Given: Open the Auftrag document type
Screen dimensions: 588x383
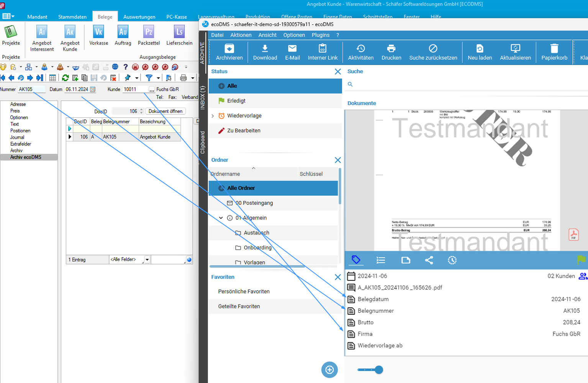Looking at the screenshot, I should (x=123, y=36).
